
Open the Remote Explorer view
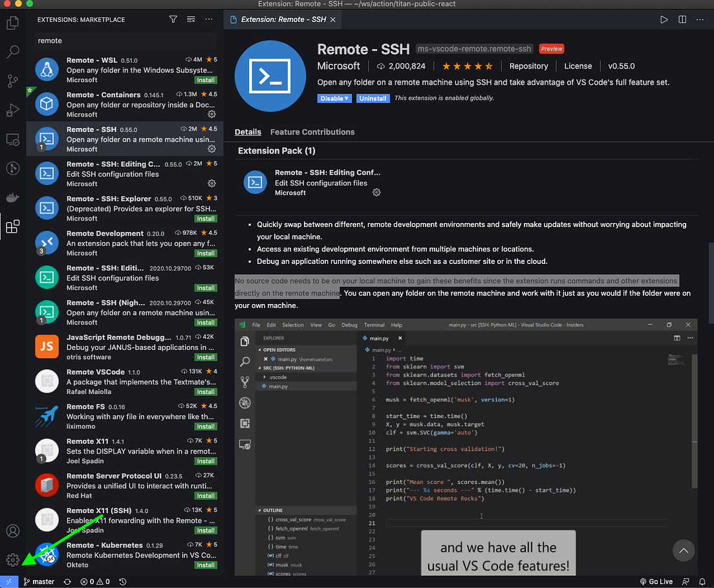click(13, 140)
